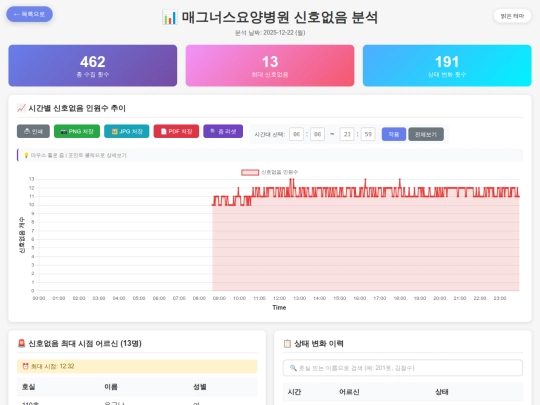Export the chart with PDF 저장
Image resolution: width=540 pixels, height=405 pixels.
(176, 131)
